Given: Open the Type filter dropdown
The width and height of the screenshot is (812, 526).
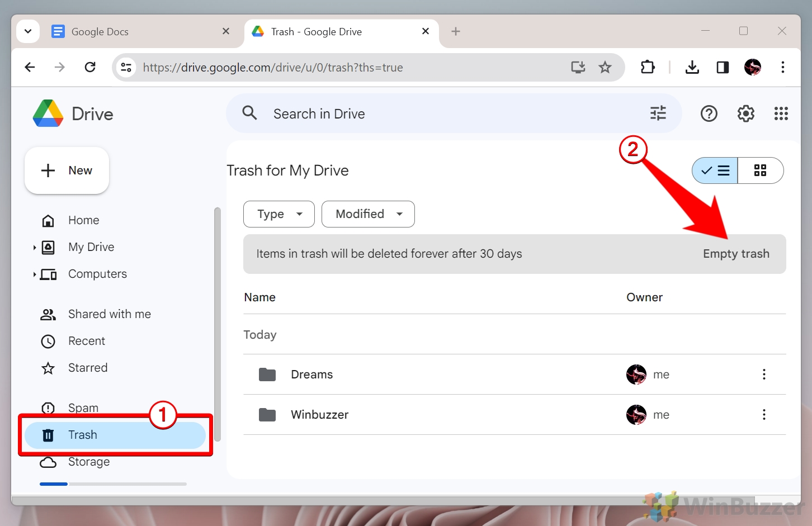Looking at the screenshot, I should (279, 214).
